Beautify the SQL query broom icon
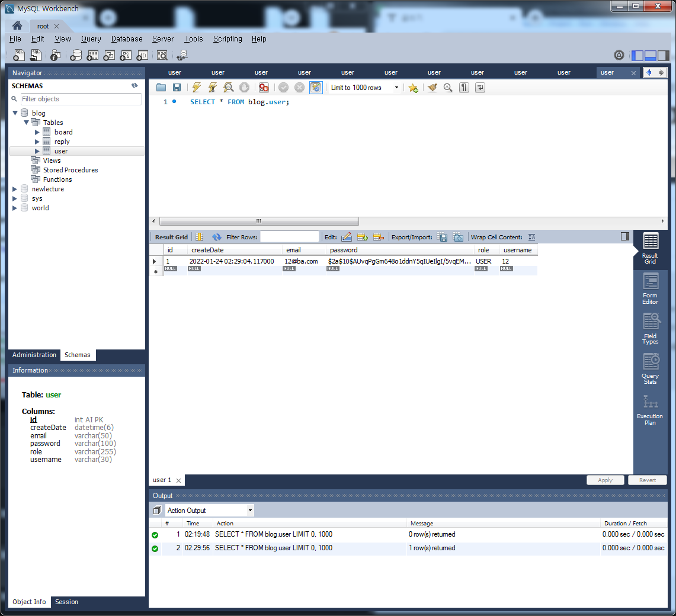676x616 pixels. coord(432,88)
